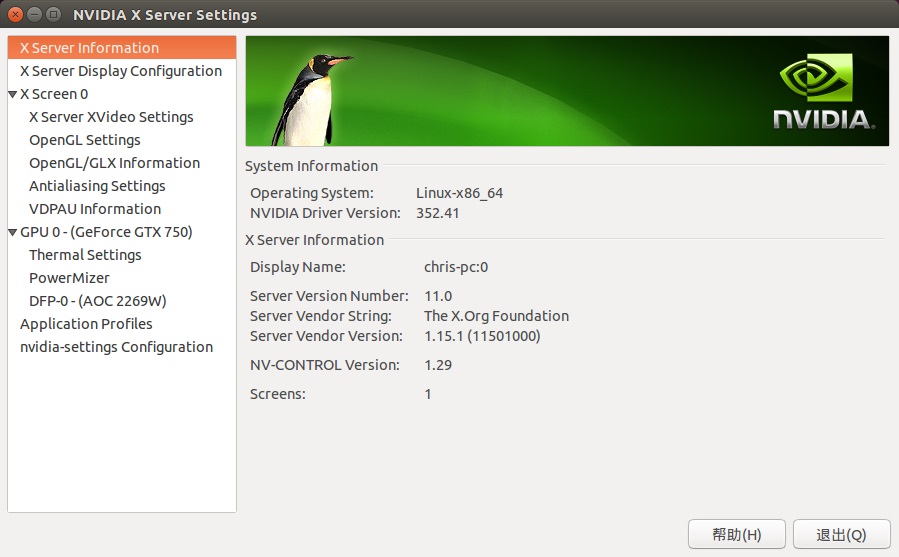Click the System Information section heading

(x=311, y=166)
